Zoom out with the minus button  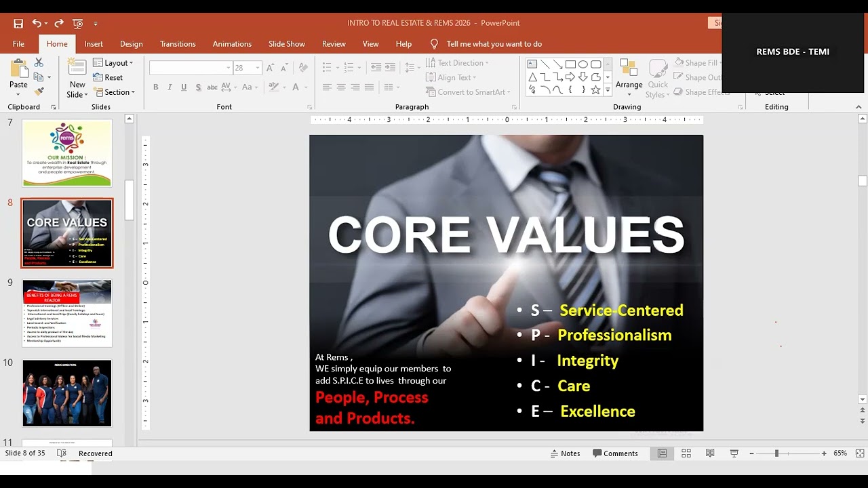point(751,453)
